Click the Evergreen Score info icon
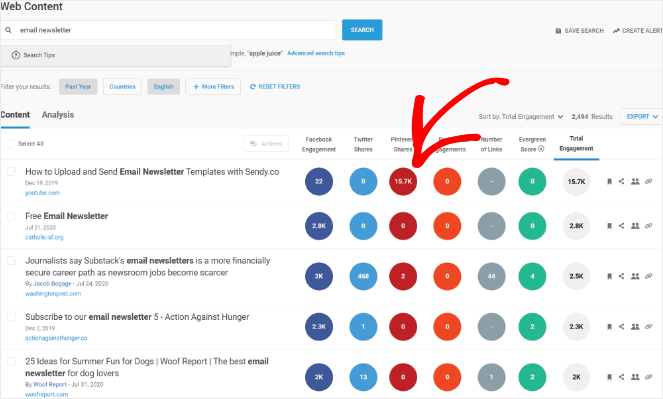The image size is (663, 399). tap(541, 149)
